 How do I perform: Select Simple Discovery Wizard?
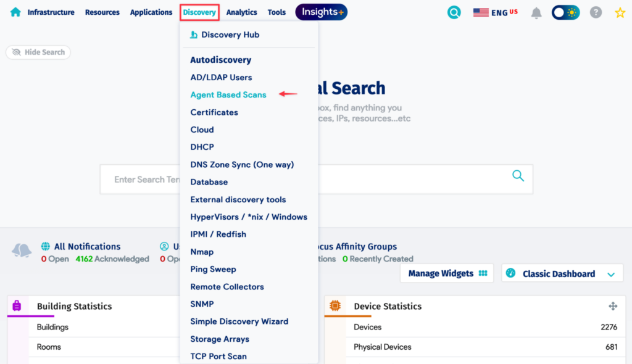point(239,321)
